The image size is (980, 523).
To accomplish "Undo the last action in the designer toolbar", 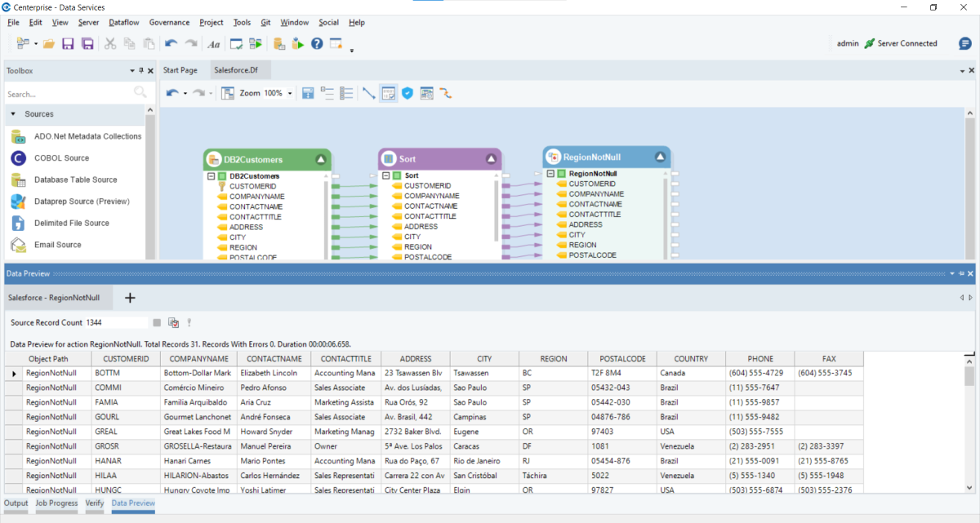I will tap(171, 92).
